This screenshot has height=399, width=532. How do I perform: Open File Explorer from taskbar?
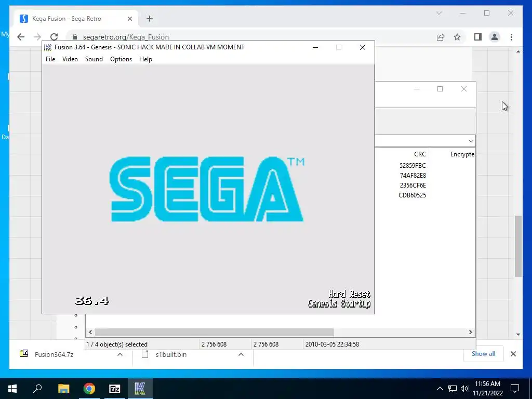click(x=63, y=389)
